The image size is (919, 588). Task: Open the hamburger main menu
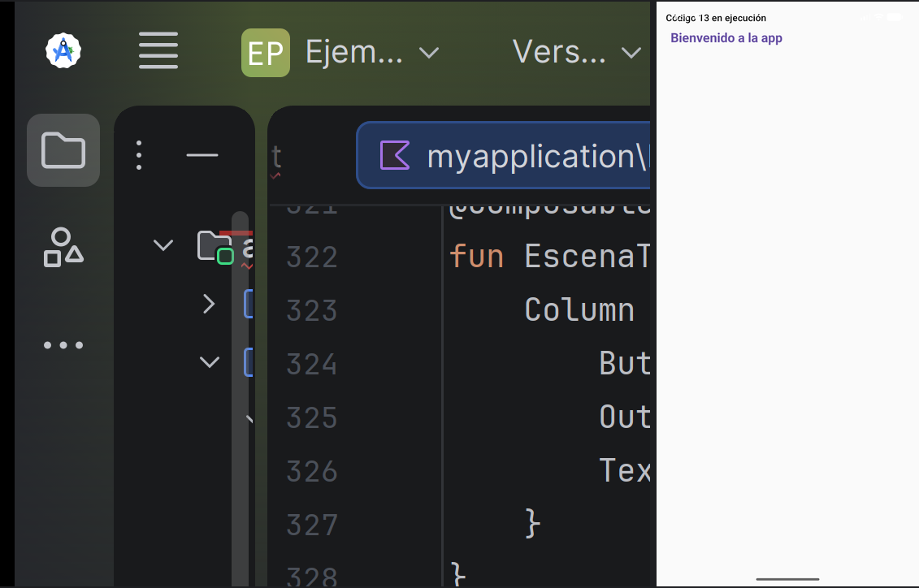point(158,51)
